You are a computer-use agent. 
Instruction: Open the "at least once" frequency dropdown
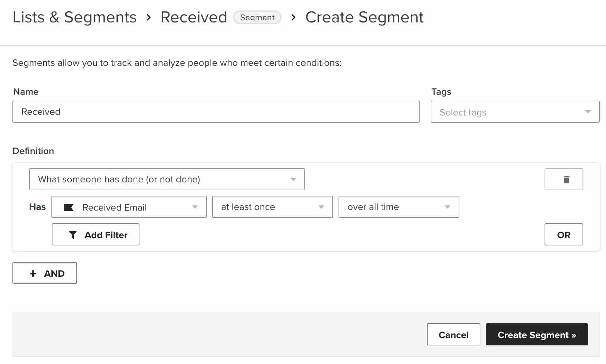(272, 207)
